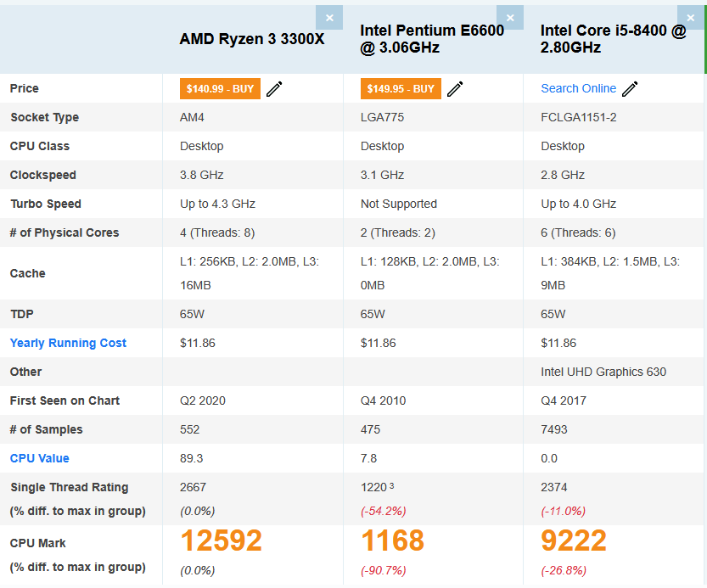Image resolution: width=707 pixels, height=588 pixels.
Task: Click the TDP row label
Action: point(22,314)
